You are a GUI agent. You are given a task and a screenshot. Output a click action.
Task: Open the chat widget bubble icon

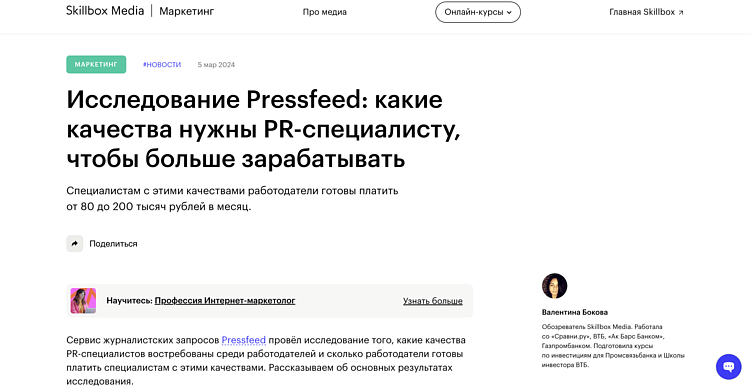point(728,366)
